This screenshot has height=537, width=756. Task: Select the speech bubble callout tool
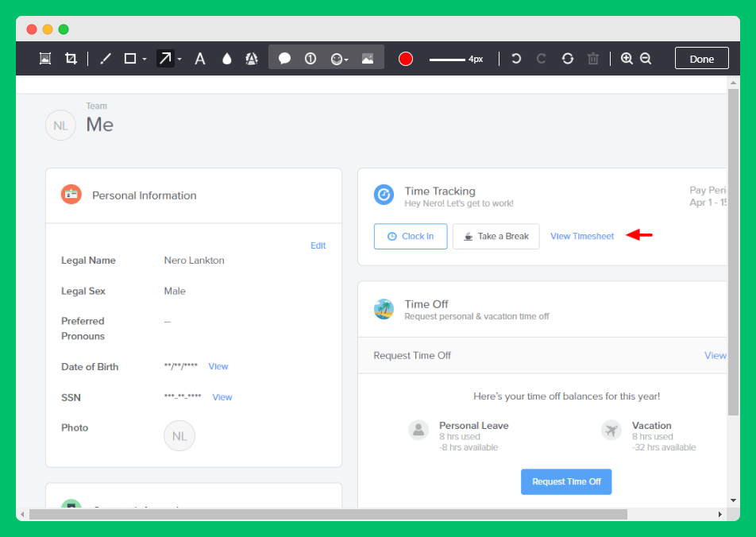284,59
